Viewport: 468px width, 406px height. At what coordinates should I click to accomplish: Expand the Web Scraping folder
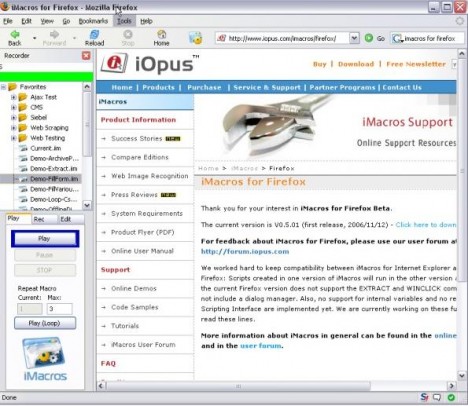tap(13, 128)
